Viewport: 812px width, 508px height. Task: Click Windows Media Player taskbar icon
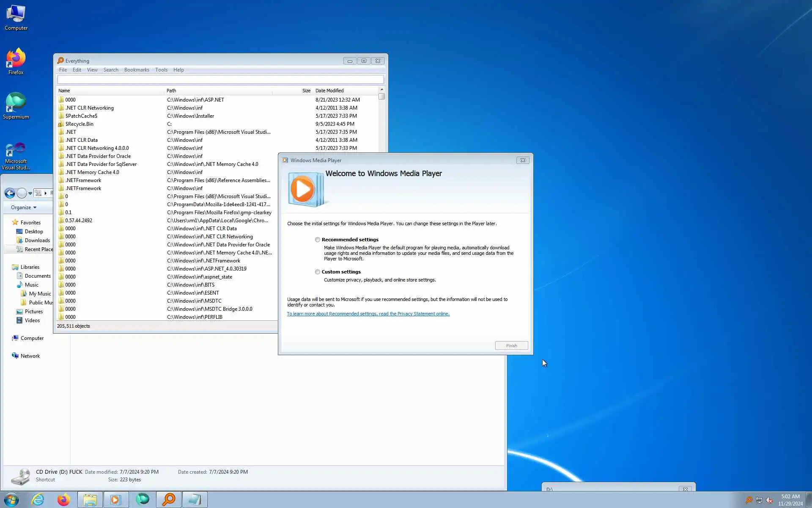[x=115, y=500]
